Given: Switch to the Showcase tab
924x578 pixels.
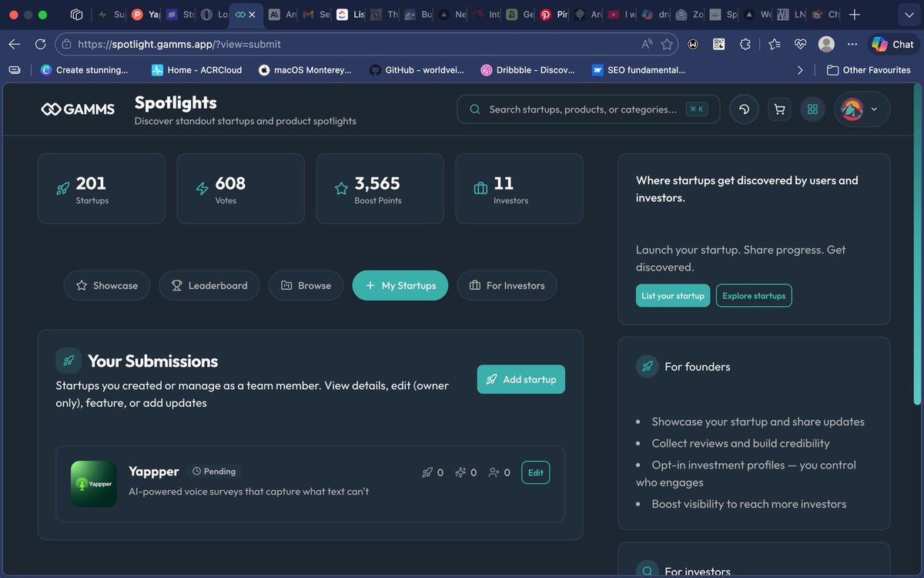Looking at the screenshot, I should [107, 285].
